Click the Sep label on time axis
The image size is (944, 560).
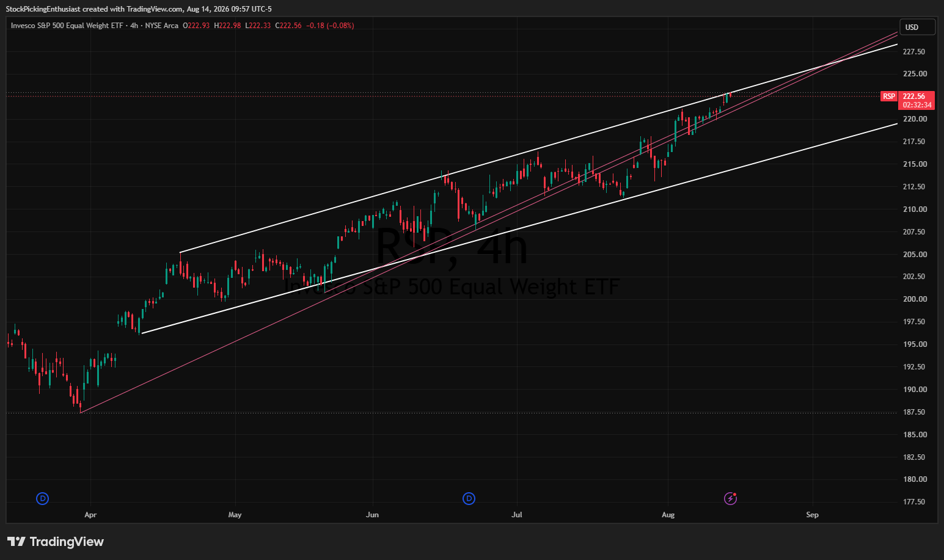point(812,515)
